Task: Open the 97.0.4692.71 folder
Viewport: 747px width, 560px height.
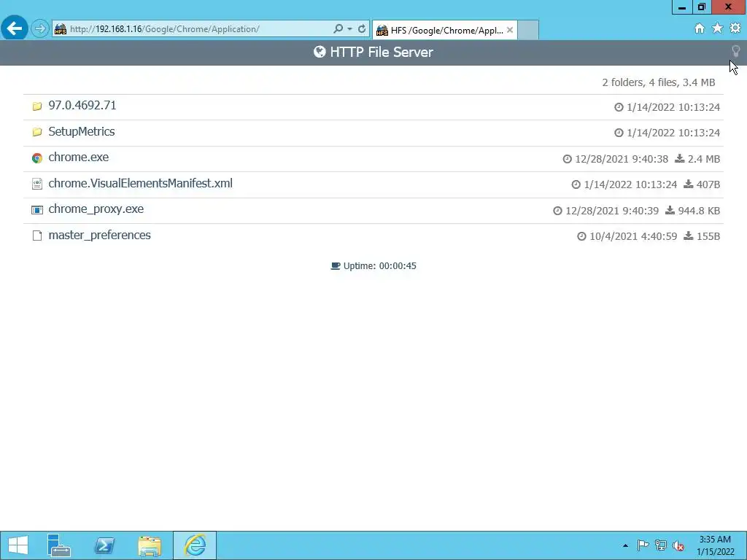Action: click(82, 105)
